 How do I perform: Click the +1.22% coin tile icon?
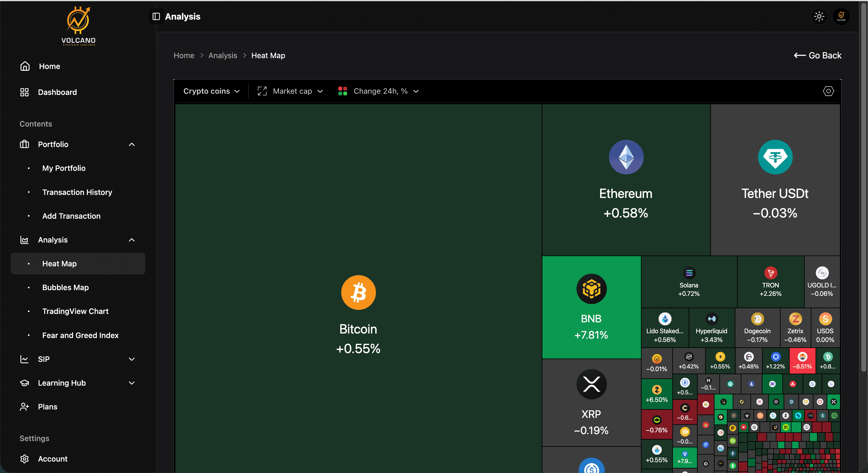pos(775,356)
